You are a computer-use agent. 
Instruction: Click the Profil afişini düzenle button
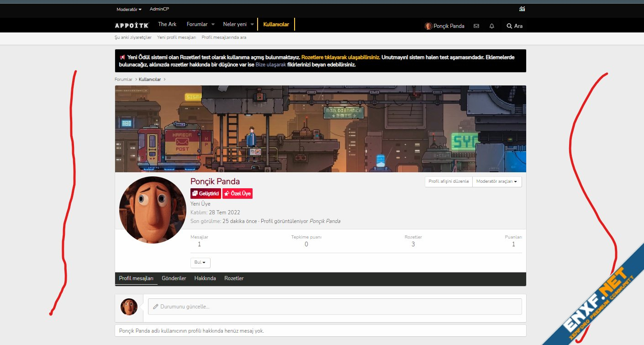(x=449, y=181)
